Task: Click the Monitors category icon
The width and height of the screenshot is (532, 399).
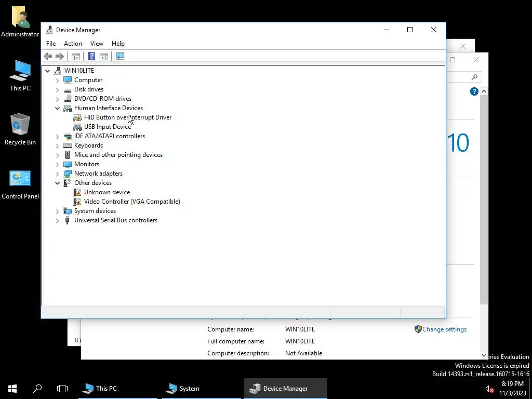Action: click(x=68, y=164)
